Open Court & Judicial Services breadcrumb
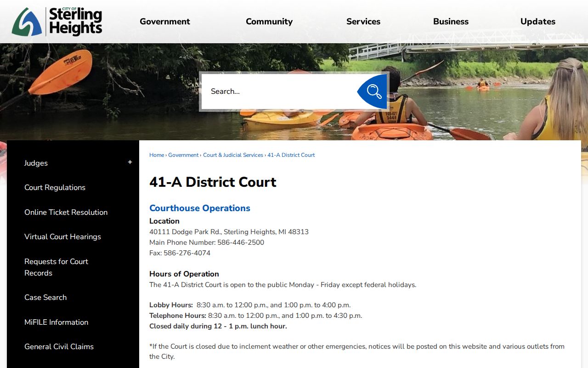Viewport: 588px width, 368px height. pyautogui.click(x=233, y=155)
